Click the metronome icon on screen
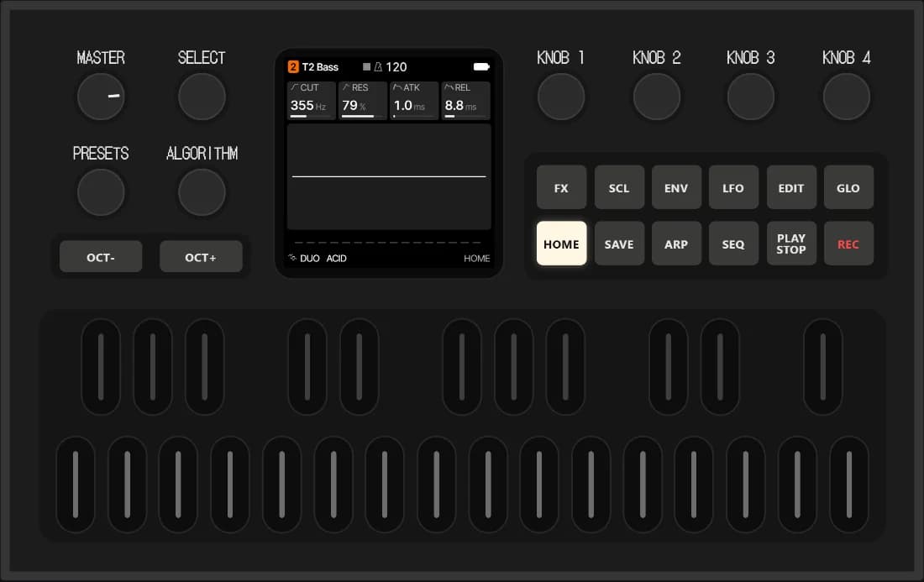 click(x=378, y=67)
